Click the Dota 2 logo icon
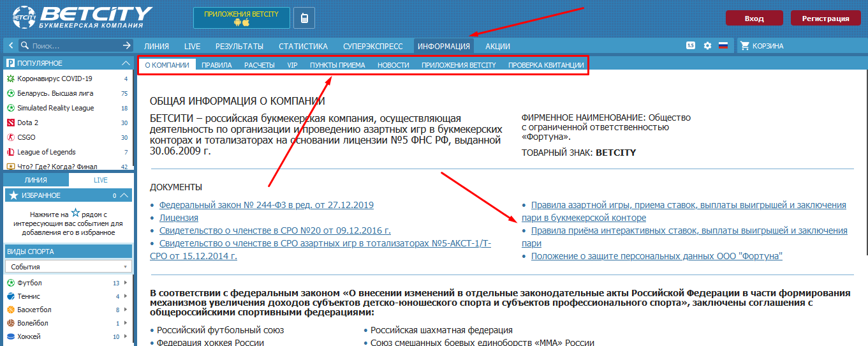This screenshot has width=868, height=346. [x=10, y=123]
